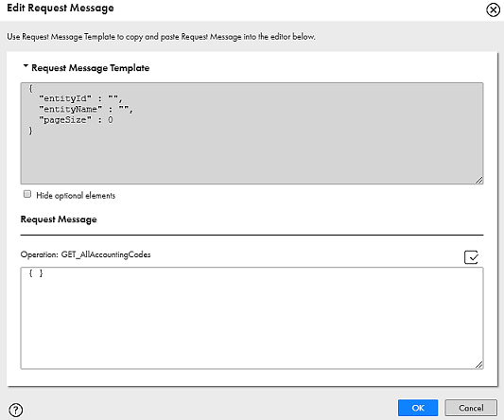The image size is (504, 420).
Task: Click the validate request message icon
Action: (471, 257)
